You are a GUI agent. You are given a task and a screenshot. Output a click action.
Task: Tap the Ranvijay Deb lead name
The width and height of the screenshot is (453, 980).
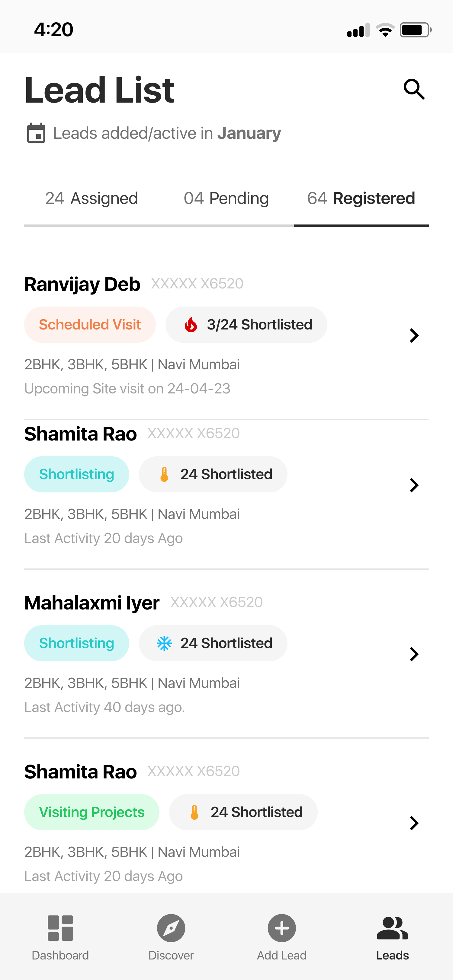[82, 285]
